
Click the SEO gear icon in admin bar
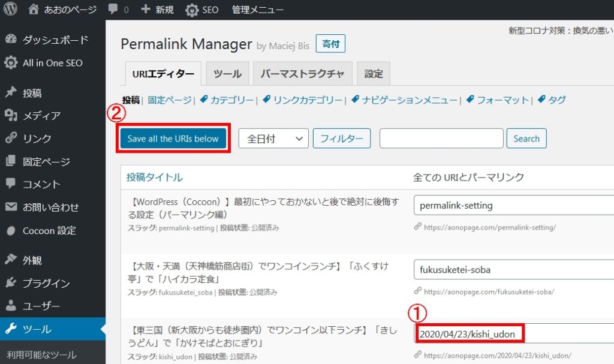192,9
